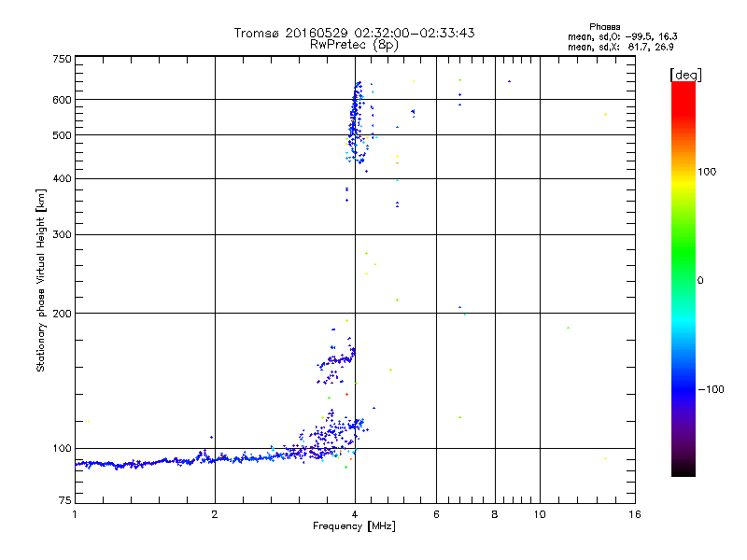Click the colorbar label '100'
The width and height of the screenshot is (747, 560).
[x=707, y=172]
